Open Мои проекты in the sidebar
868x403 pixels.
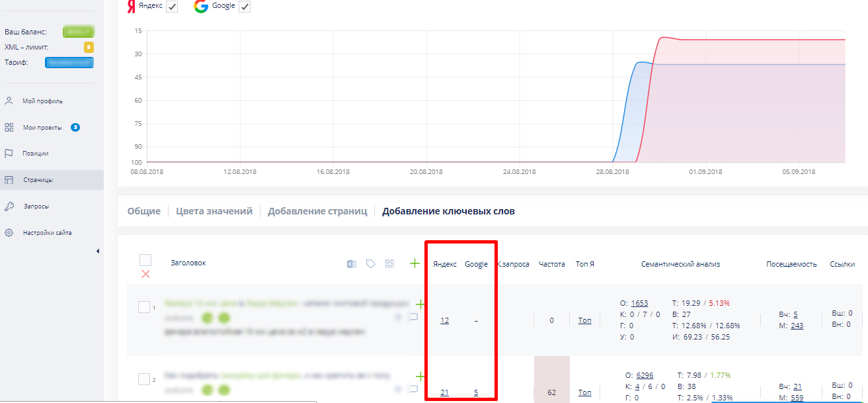[42, 127]
